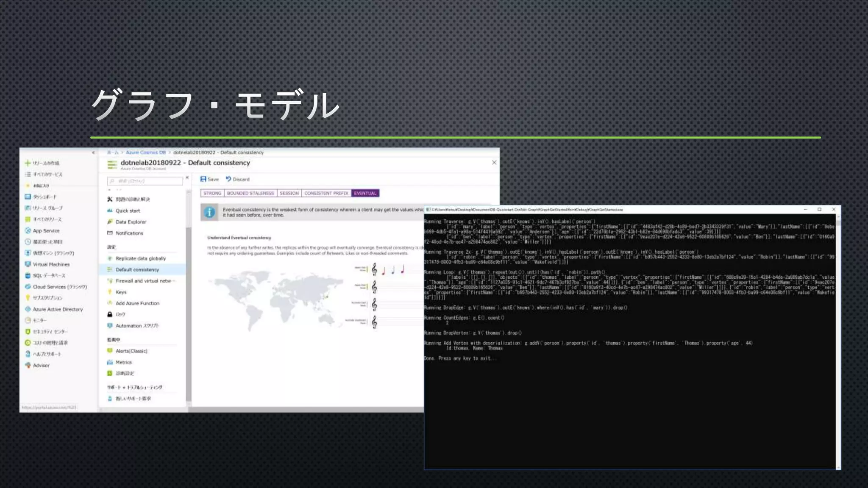
Task: Open Keys menu item
Action: (121, 292)
